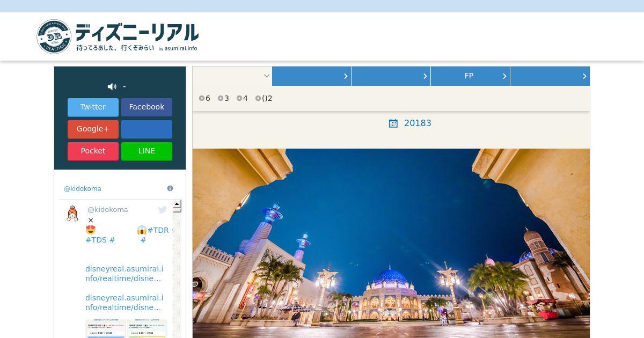644x338 pixels.
Task: Select the radio option labeled 4
Action: [239, 98]
